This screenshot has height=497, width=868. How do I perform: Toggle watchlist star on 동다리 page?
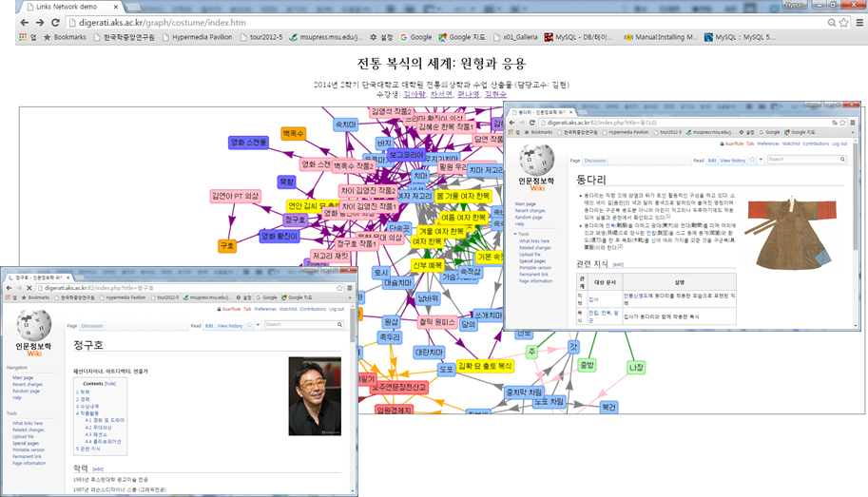click(x=753, y=161)
